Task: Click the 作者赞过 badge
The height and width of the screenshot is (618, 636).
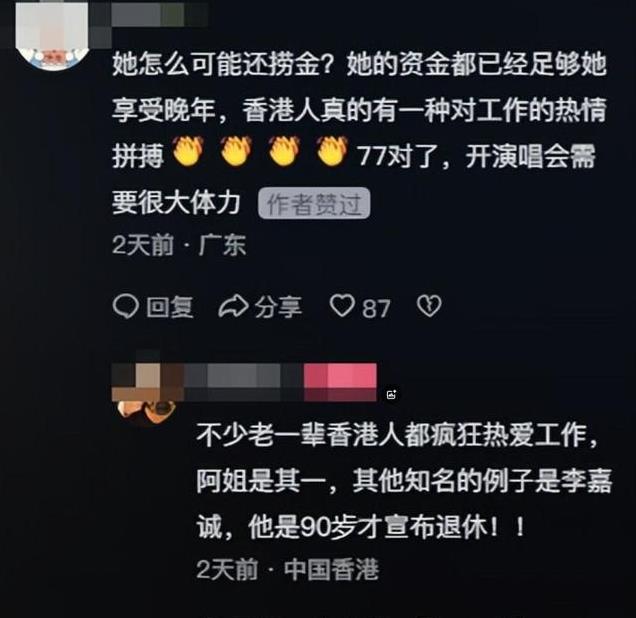Action: coord(314,203)
